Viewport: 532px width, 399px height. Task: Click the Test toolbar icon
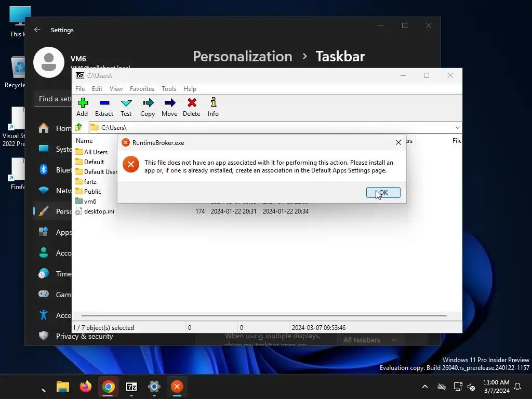pos(126,107)
